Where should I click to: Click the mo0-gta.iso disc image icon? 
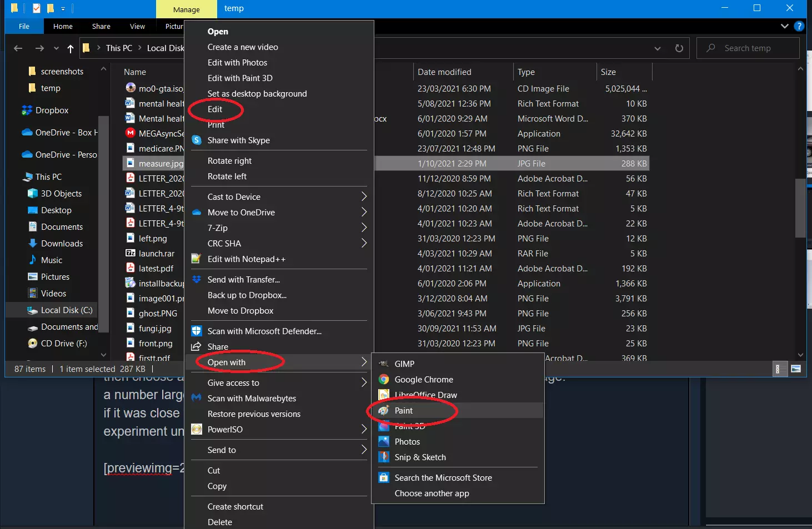coord(131,88)
